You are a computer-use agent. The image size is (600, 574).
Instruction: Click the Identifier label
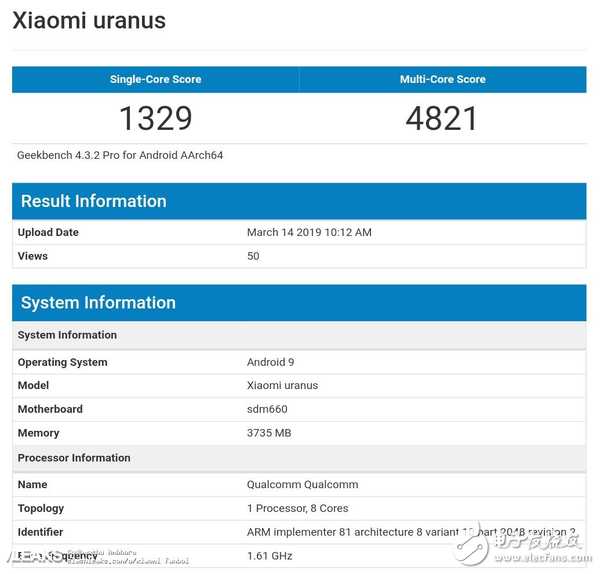point(40,532)
